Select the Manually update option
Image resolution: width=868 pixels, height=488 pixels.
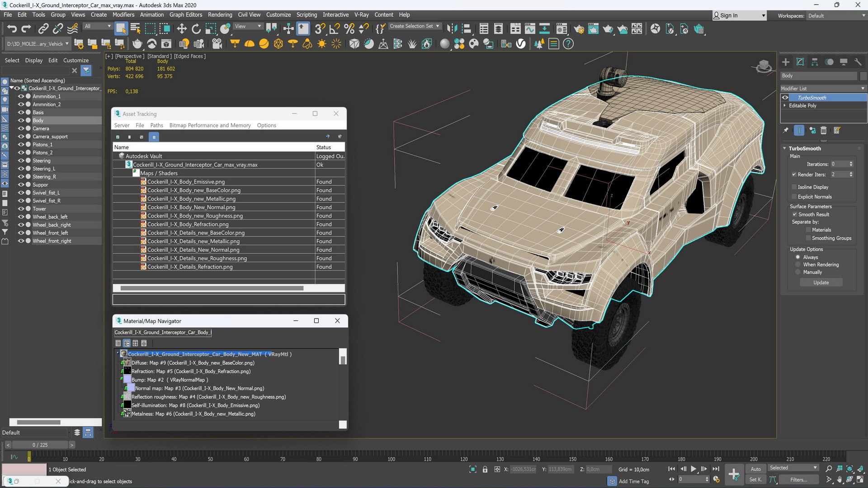tap(798, 272)
